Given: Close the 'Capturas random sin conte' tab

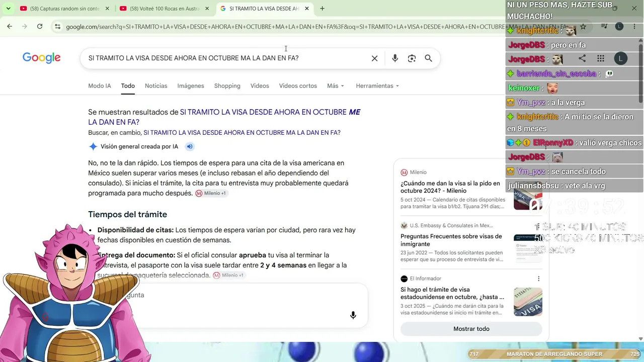Looking at the screenshot, I should click(x=107, y=9).
